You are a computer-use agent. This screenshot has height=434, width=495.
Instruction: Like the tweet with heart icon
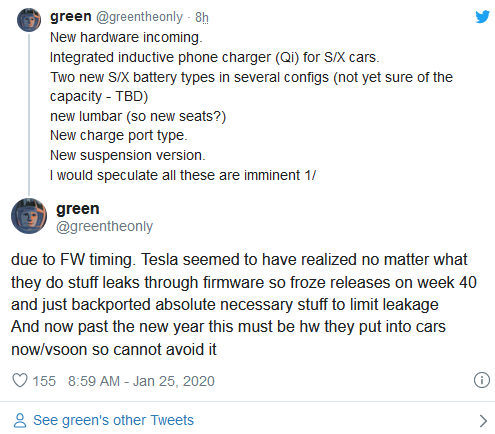pyautogui.click(x=20, y=380)
